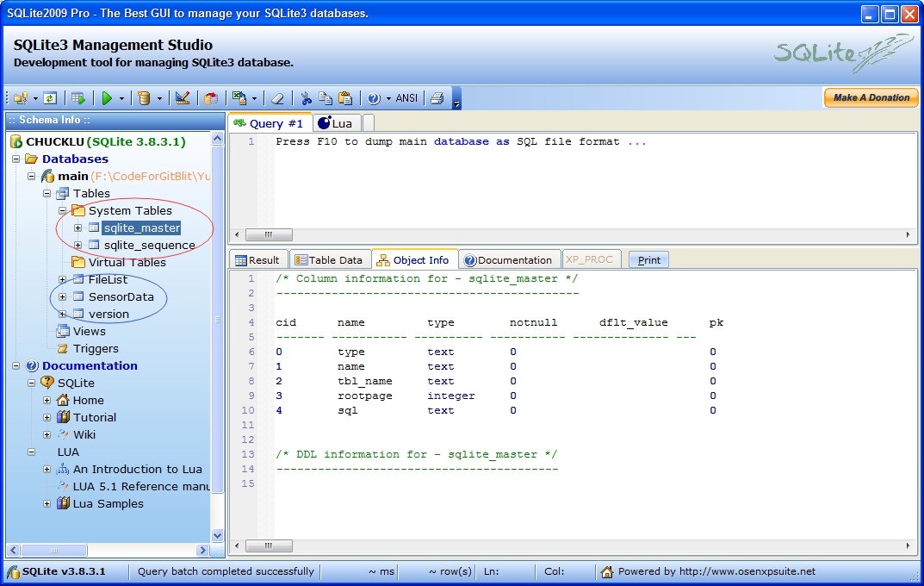Open the dropdown arrow next to the play icon
Image resolution: width=924 pixels, height=586 pixels.
(121, 99)
